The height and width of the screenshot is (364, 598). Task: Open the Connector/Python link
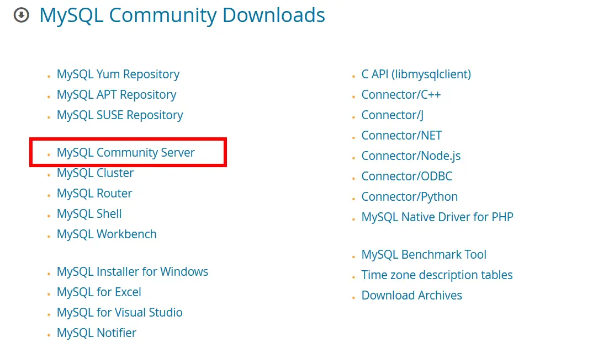pos(410,197)
